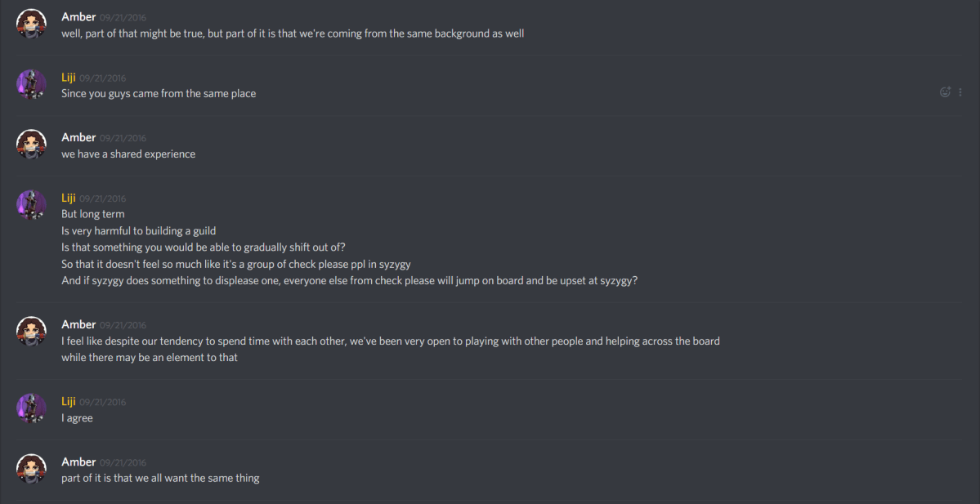Click Amber's avatar beside 'I feel like despite'

[31, 332]
